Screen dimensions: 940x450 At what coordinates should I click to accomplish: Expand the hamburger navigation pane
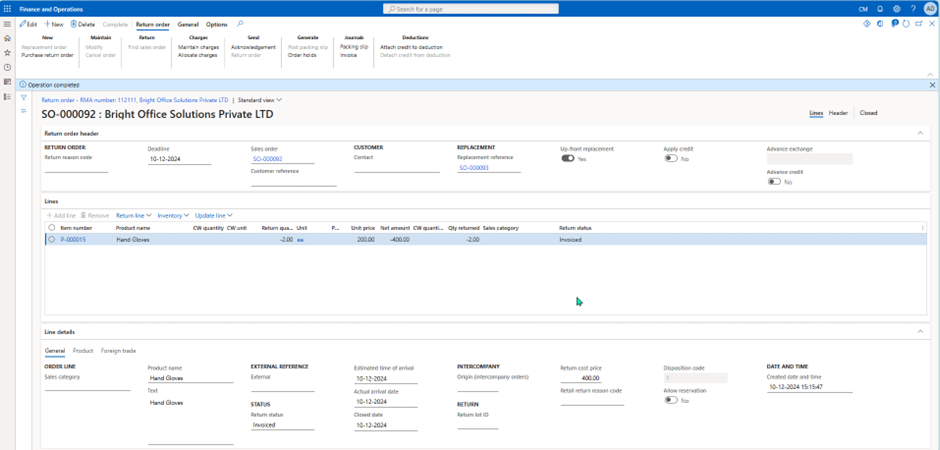(x=7, y=24)
